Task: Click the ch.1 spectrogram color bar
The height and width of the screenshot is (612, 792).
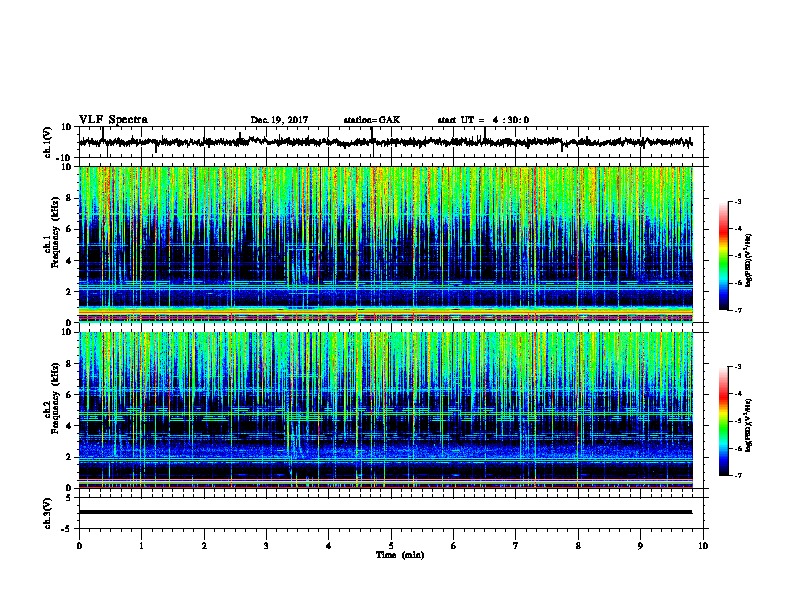Action: coord(723,256)
